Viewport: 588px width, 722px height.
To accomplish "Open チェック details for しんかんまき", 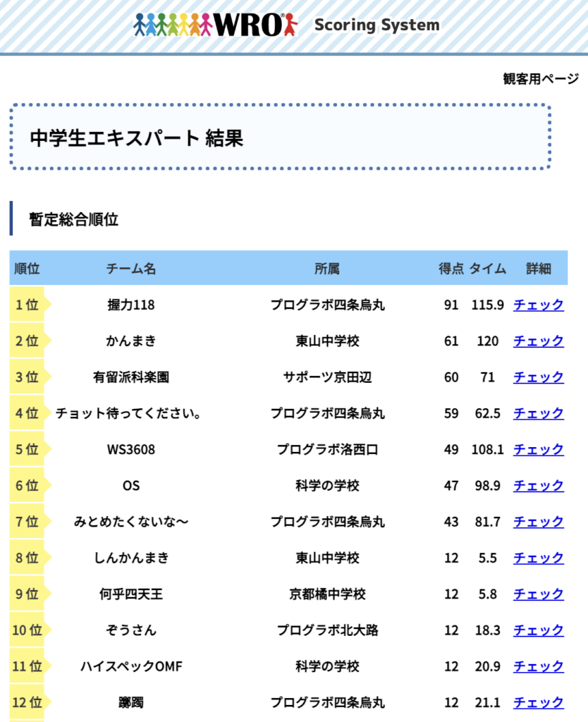I will 538,558.
